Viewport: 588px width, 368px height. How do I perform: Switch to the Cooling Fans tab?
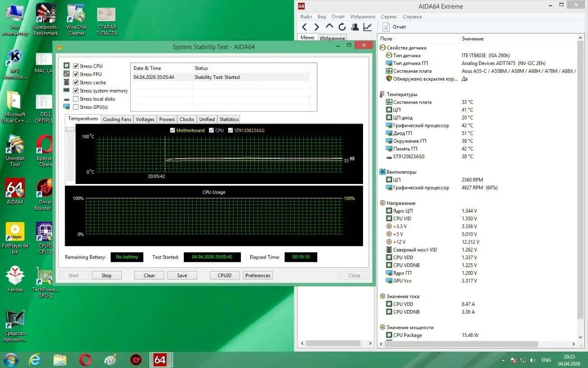coord(117,119)
